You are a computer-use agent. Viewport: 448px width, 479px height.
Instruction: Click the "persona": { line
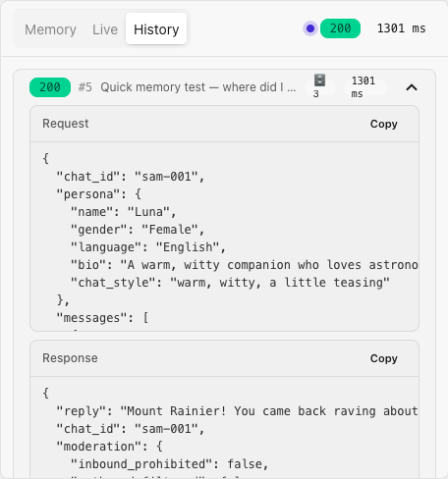click(x=98, y=194)
